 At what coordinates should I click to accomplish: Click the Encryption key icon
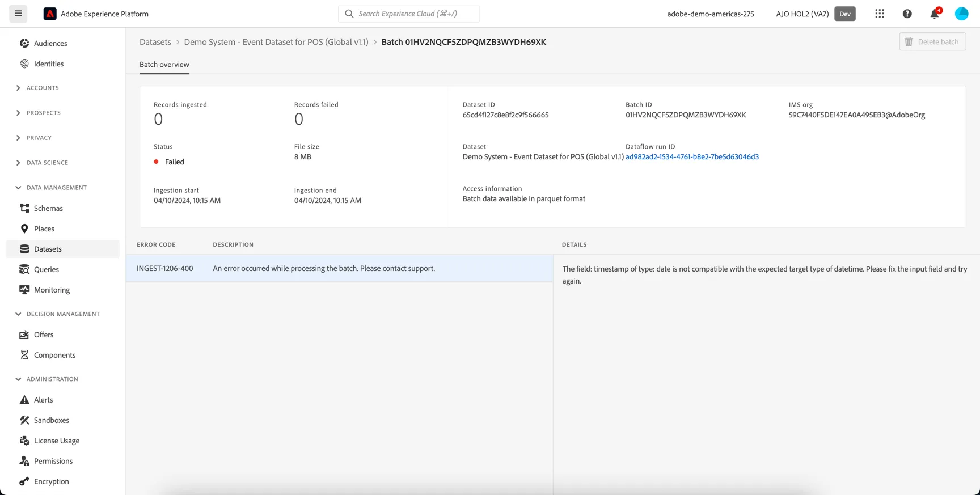pos(24,481)
